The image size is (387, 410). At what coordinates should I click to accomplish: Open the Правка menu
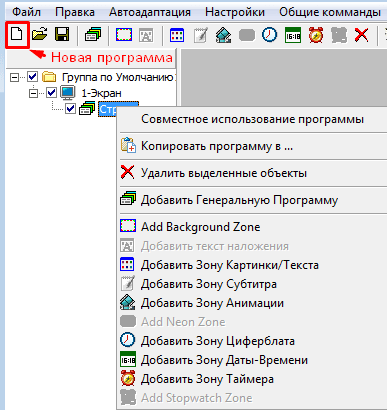(75, 12)
